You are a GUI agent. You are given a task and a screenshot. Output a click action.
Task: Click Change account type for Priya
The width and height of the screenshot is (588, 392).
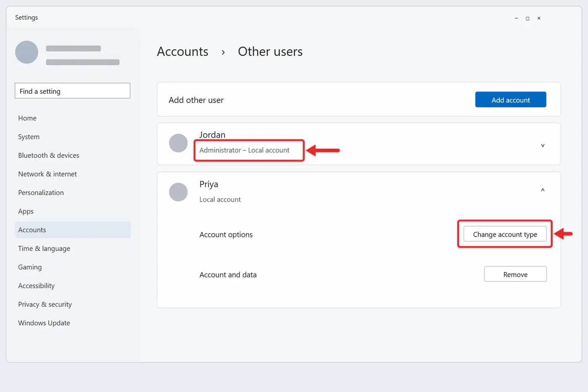pyautogui.click(x=505, y=234)
